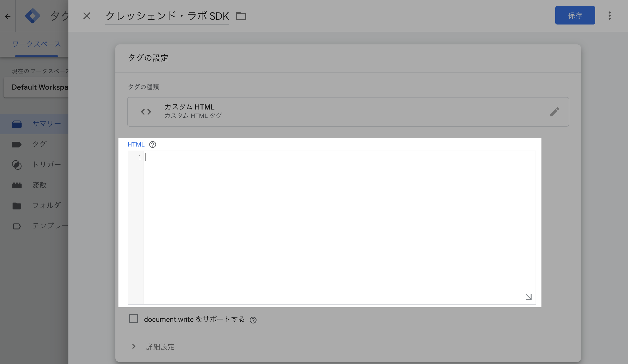Click the サマリー overview icon

tap(17, 124)
